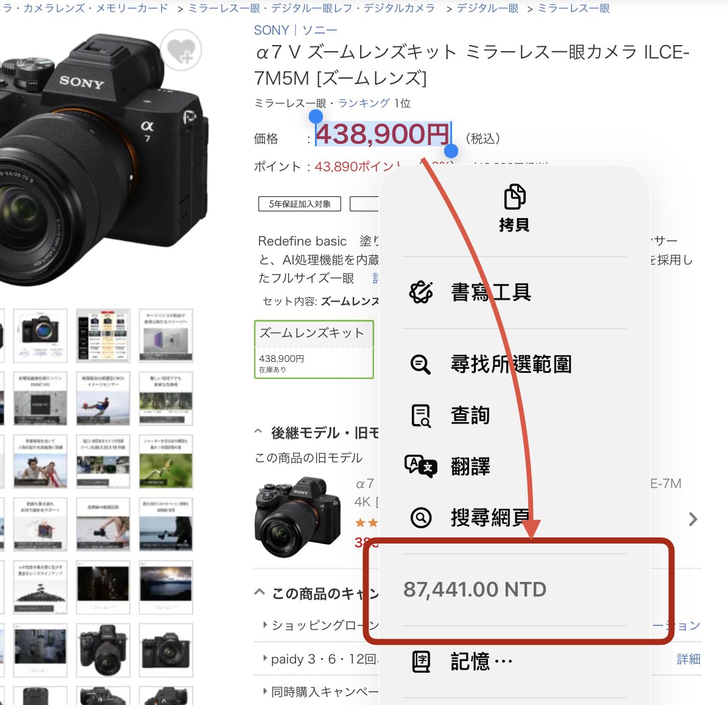Viewport: 728px width, 705px height.
Task: Select the ズームレンズキット 438,900円 option
Action: (x=314, y=349)
